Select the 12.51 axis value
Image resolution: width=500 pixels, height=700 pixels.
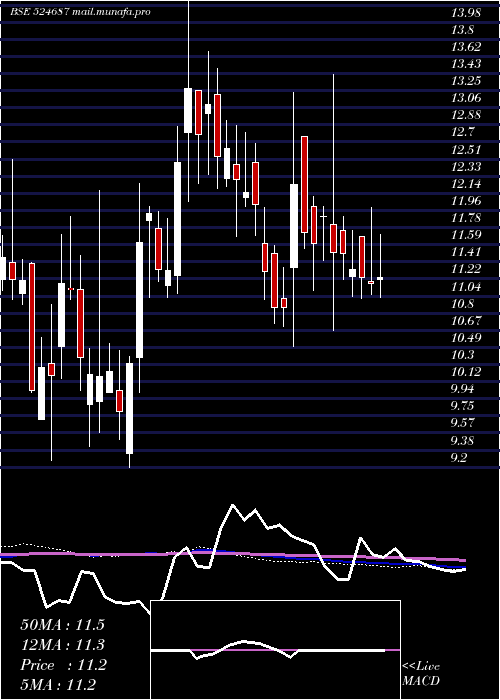pos(466,149)
